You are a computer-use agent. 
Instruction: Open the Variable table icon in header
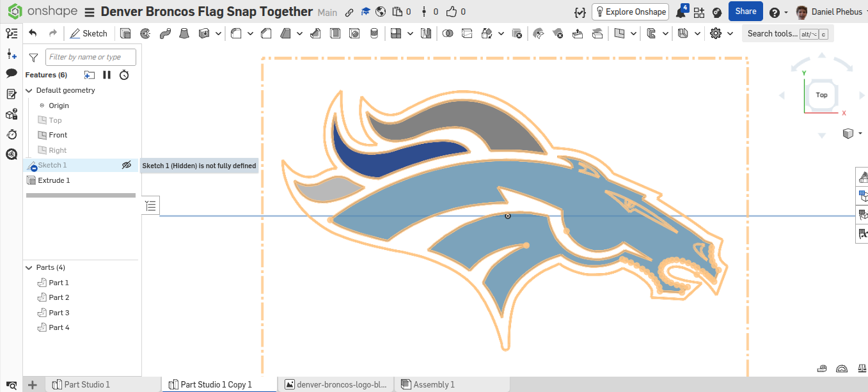580,12
